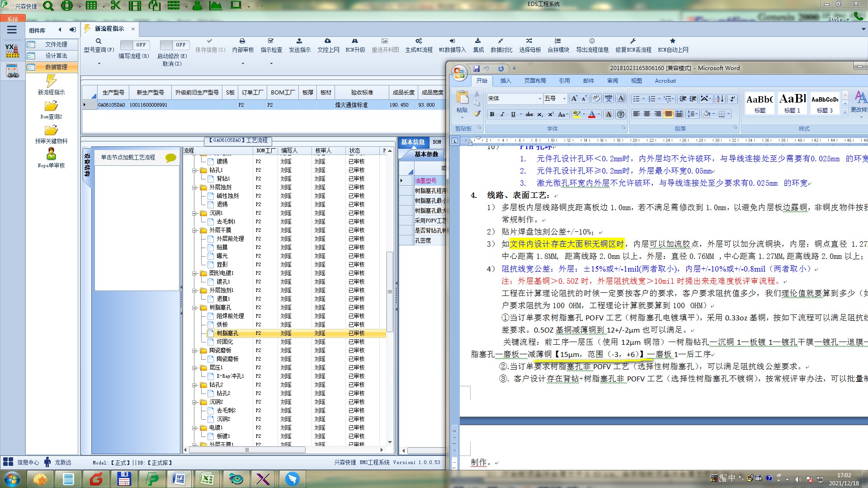Screen dimensions: 868x488
Task: Switch to the BOM tab
Action: click(x=437, y=142)
